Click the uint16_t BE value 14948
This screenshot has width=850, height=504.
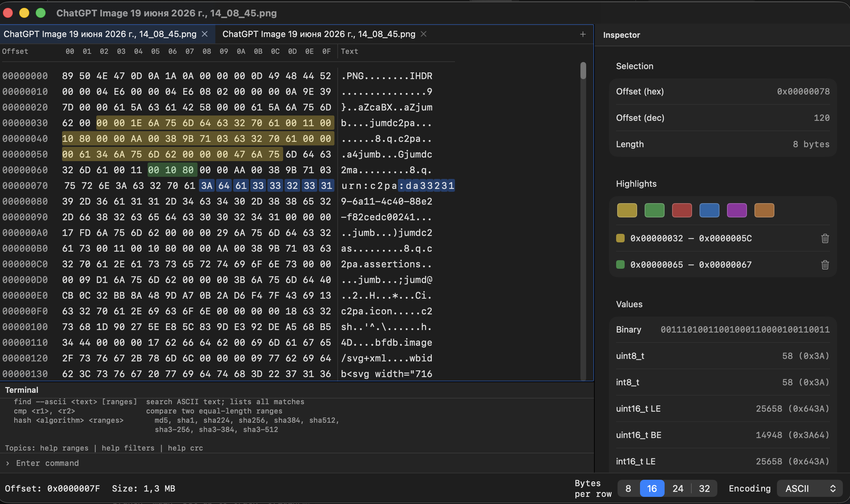click(793, 435)
